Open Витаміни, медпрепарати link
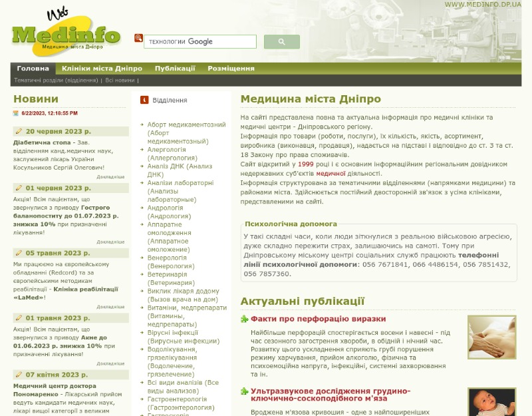532x416 pixels. pos(187,315)
